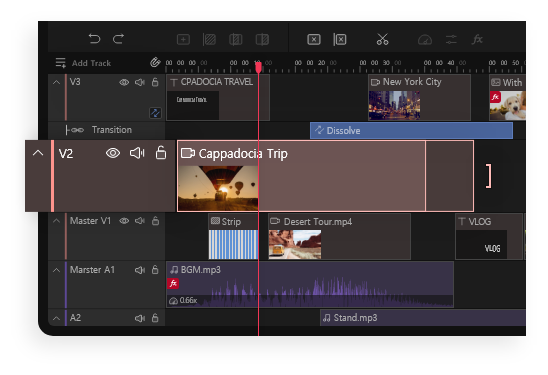Open the speed gauge tool
Screen dimensions: 548x375
click(x=425, y=40)
